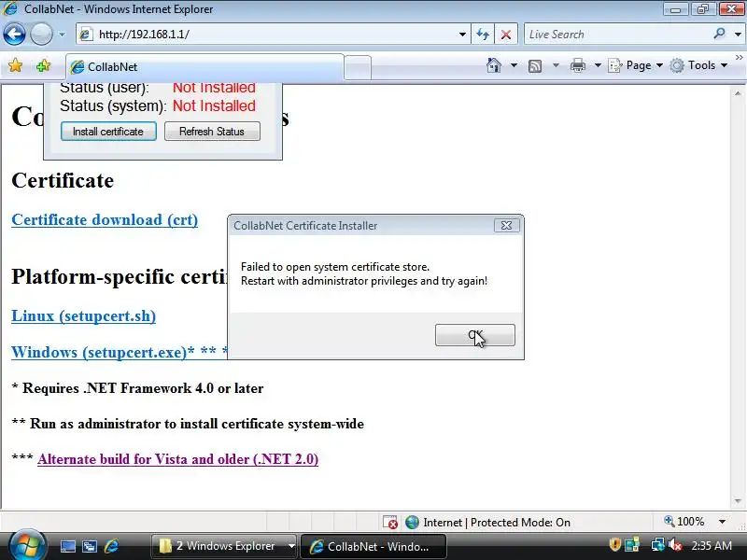Click the Install certificate button
747x560 pixels.
tap(108, 132)
